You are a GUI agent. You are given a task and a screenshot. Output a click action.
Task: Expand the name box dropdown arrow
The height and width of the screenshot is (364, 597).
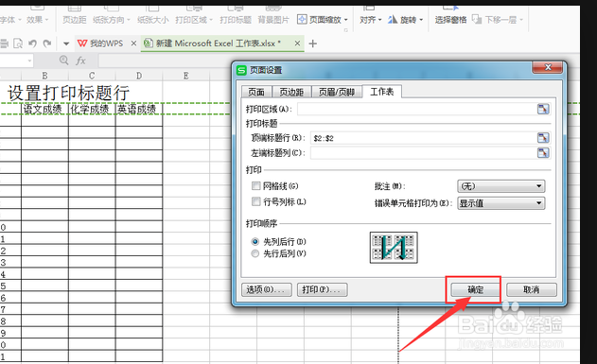[29, 61]
